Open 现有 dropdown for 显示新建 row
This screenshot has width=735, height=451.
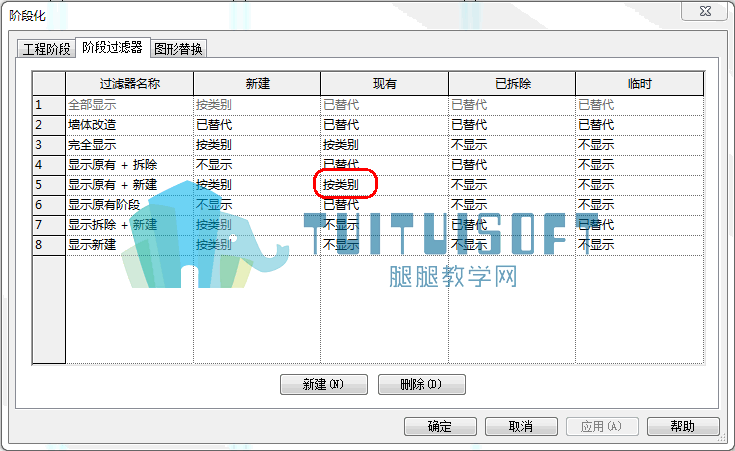click(384, 245)
